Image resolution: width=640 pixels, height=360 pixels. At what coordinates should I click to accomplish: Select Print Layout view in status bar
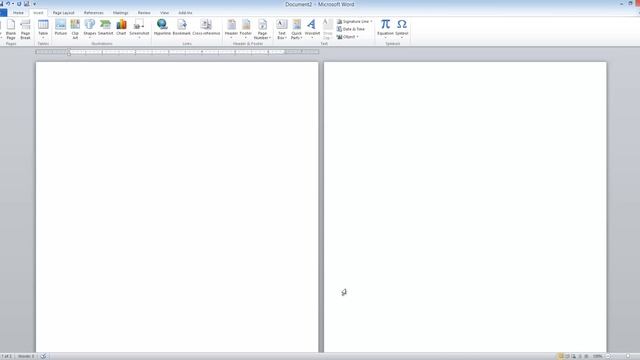point(560,356)
